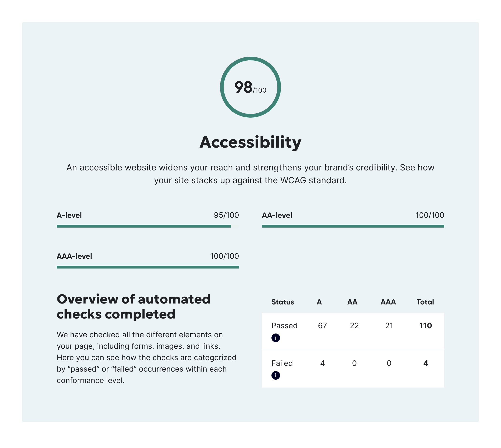
Task: Click the Passed total value of 110
Action: (426, 325)
